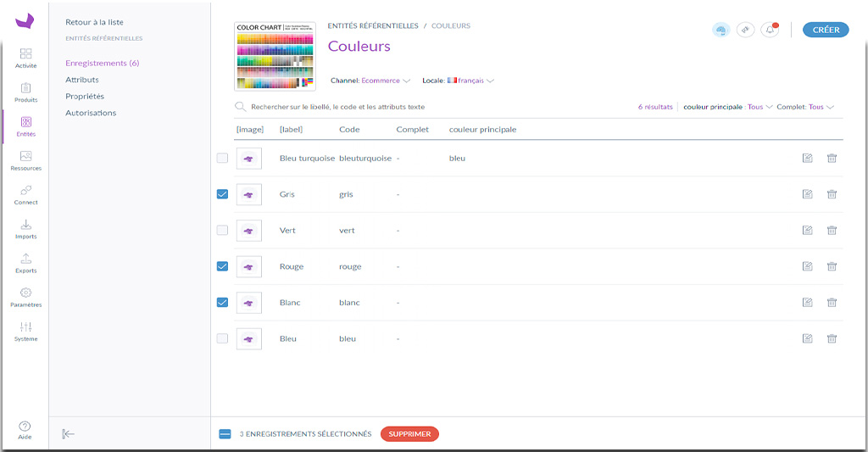This screenshot has height=452, width=868.
Task: Switch to the Autorisations tab
Action: [91, 113]
